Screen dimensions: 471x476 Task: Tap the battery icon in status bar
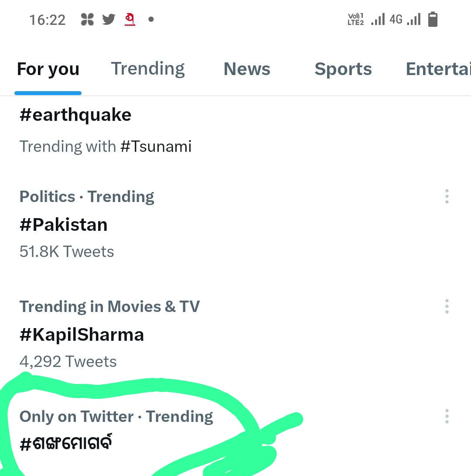coord(433,20)
